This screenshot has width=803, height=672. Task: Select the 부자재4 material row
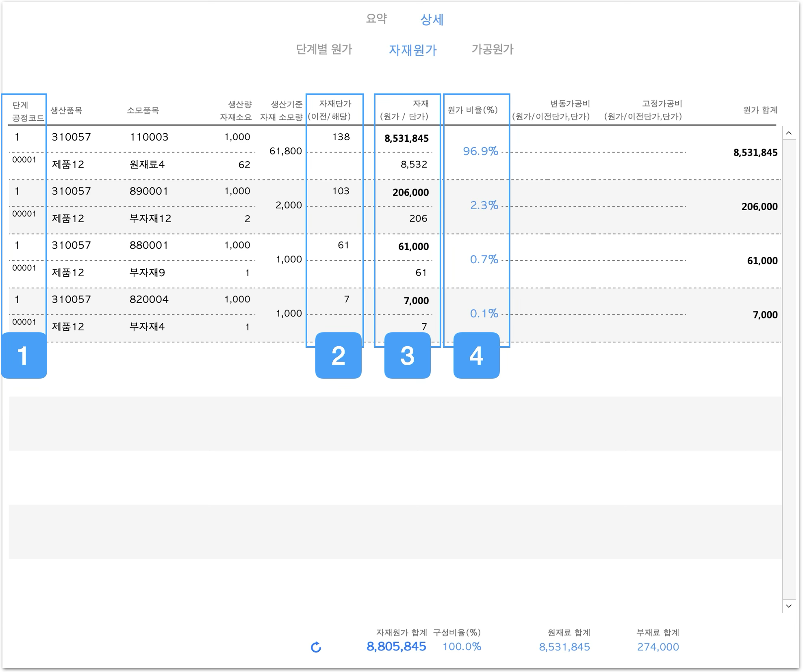coord(147,327)
